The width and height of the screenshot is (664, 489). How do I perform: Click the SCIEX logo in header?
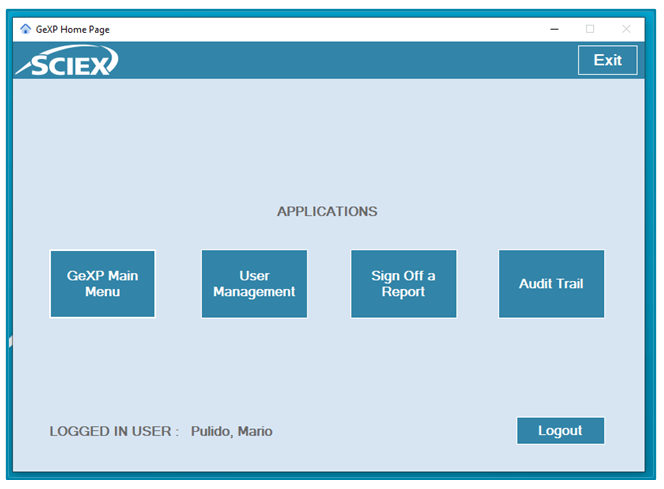67,62
